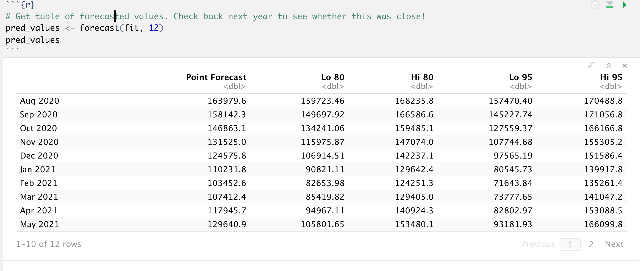Click the Point Forecast column header
The width and height of the screenshot is (644, 271).
216,77
